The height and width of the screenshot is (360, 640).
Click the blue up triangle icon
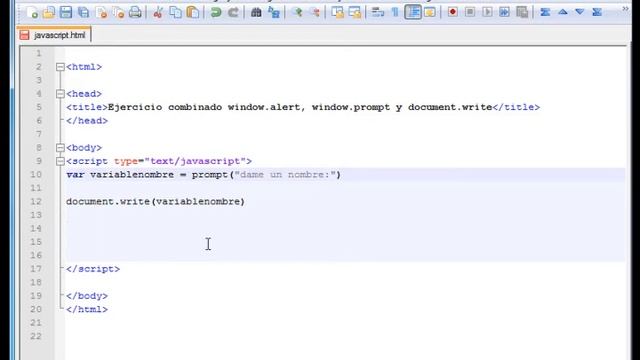click(x=563, y=12)
